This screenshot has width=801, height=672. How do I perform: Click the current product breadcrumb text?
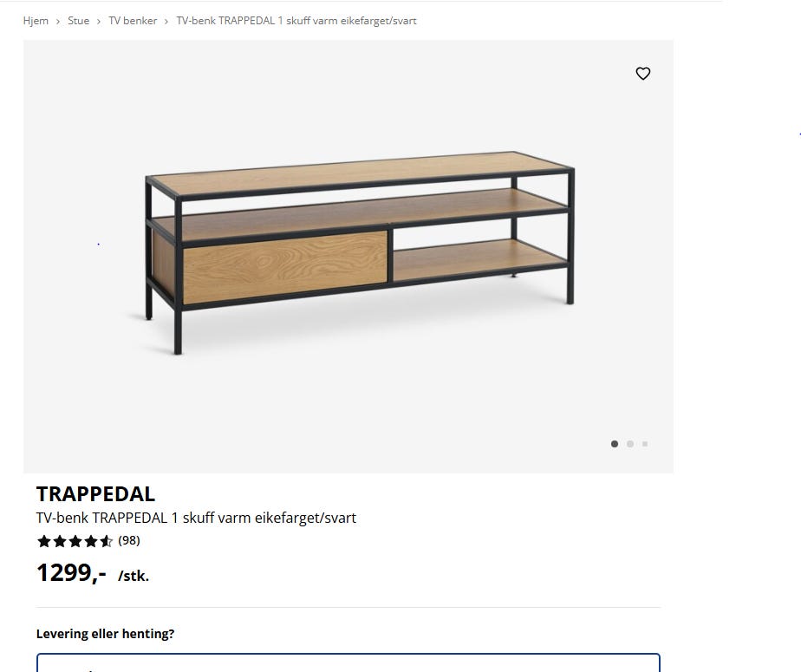pyautogui.click(x=296, y=21)
